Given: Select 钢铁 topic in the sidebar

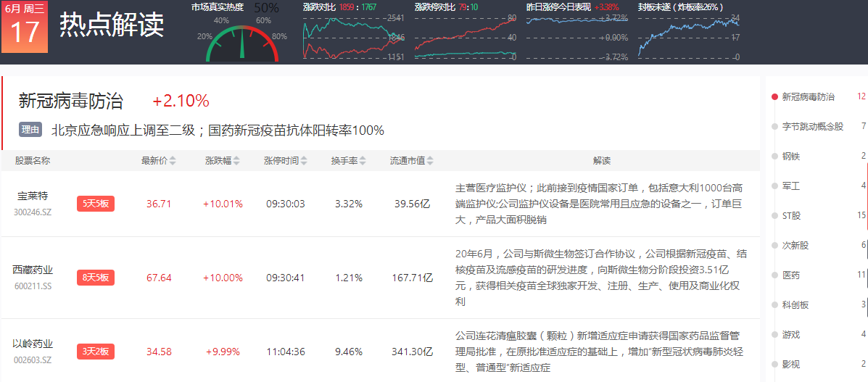Looking at the screenshot, I should click(790, 156).
